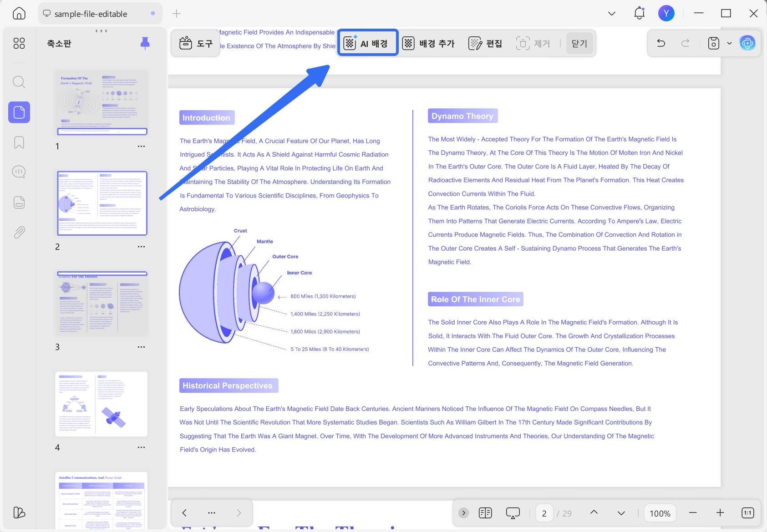
Task: Open the bottom navigation more options
Action: 212,513
